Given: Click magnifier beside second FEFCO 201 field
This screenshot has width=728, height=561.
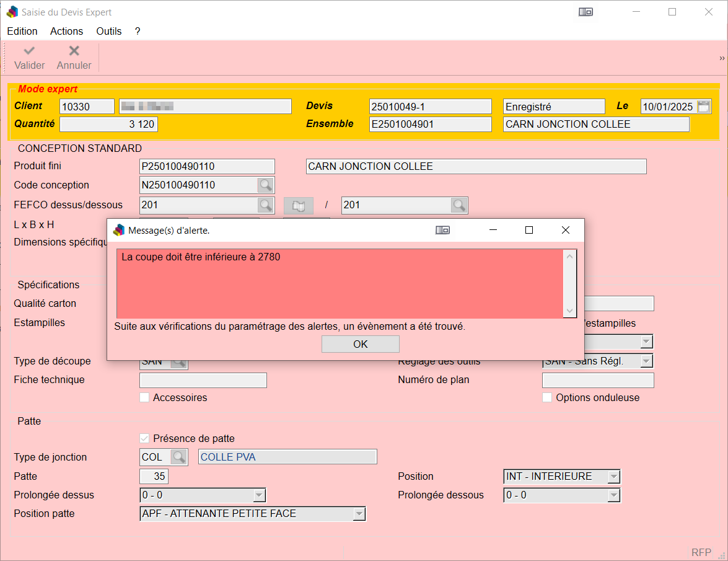Looking at the screenshot, I should point(458,205).
